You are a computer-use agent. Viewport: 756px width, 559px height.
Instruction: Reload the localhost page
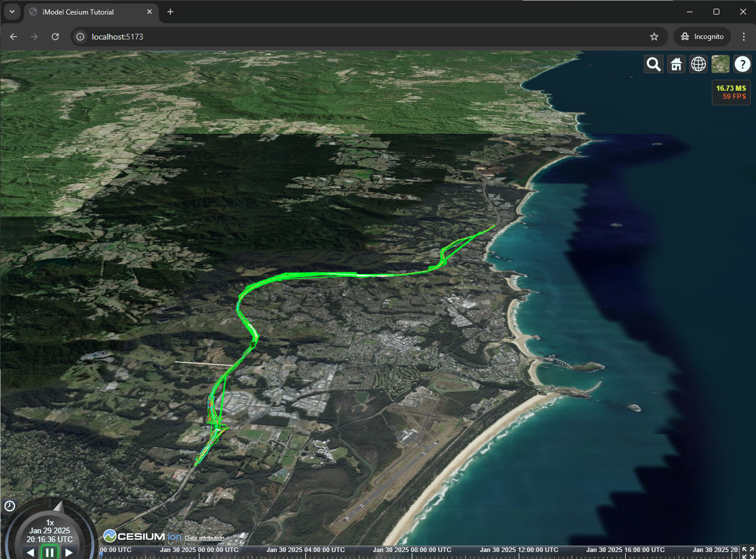(55, 37)
